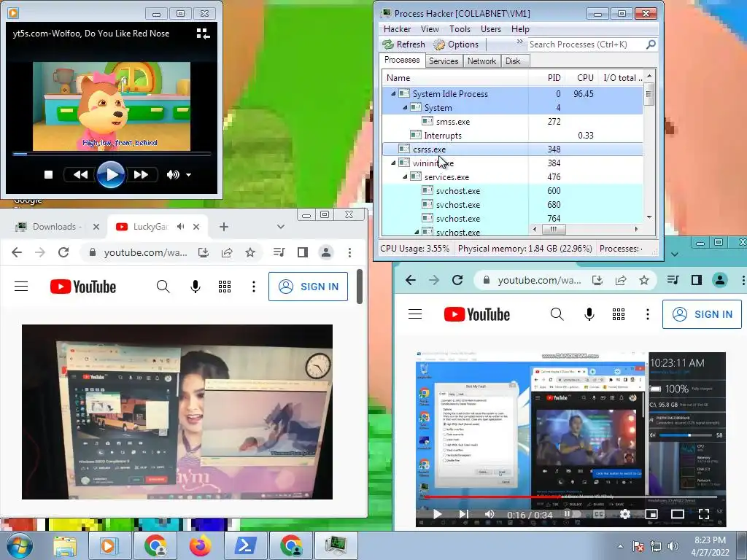This screenshot has width=747, height=560.
Task: Collapse the wininit.exe tree node
Action: 393,163
